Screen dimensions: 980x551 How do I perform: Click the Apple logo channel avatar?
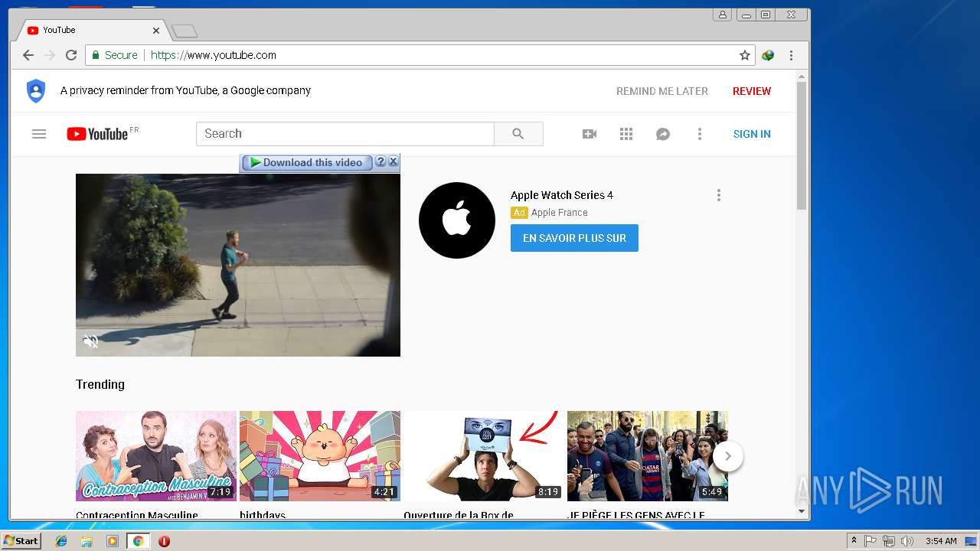(x=457, y=220)
